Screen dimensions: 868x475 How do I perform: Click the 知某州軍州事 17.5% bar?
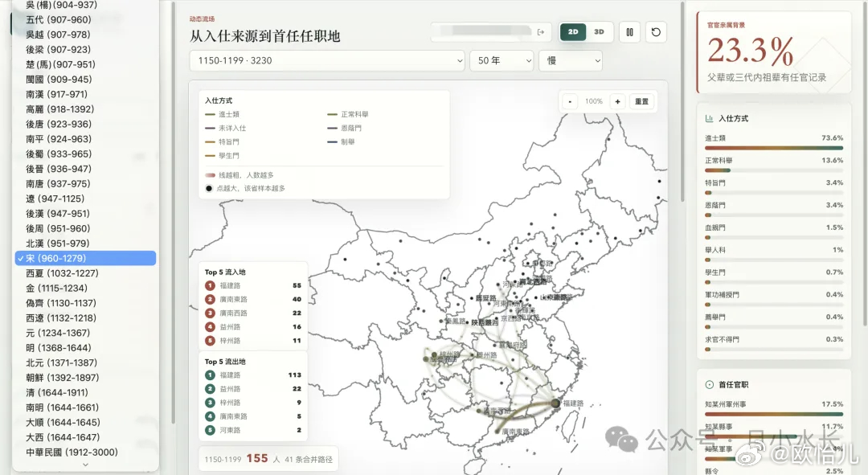click(774, 414)
